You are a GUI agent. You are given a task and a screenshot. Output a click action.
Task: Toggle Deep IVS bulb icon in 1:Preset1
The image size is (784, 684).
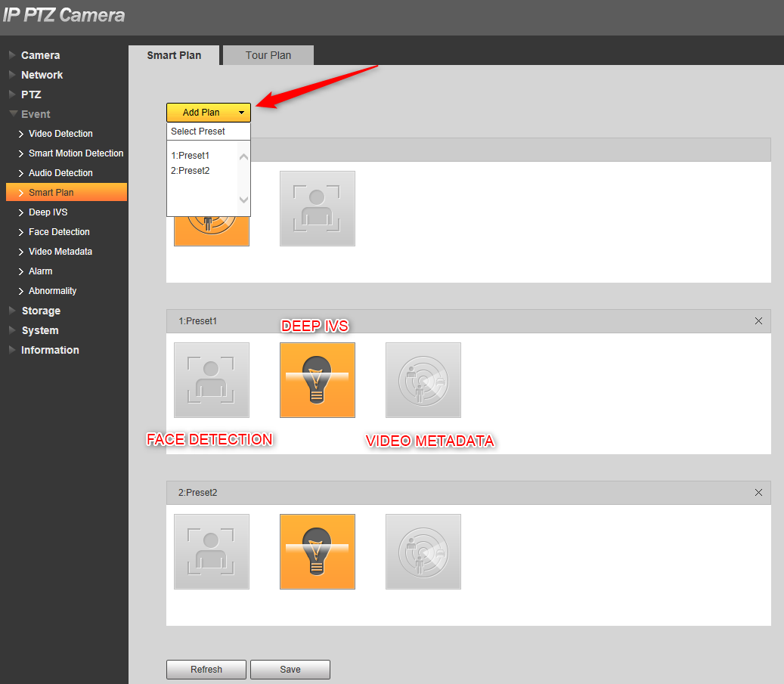click(x=317, y=380)
